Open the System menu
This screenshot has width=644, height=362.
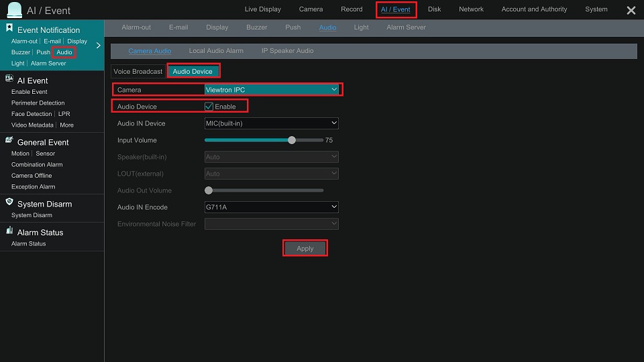[596, 9]
